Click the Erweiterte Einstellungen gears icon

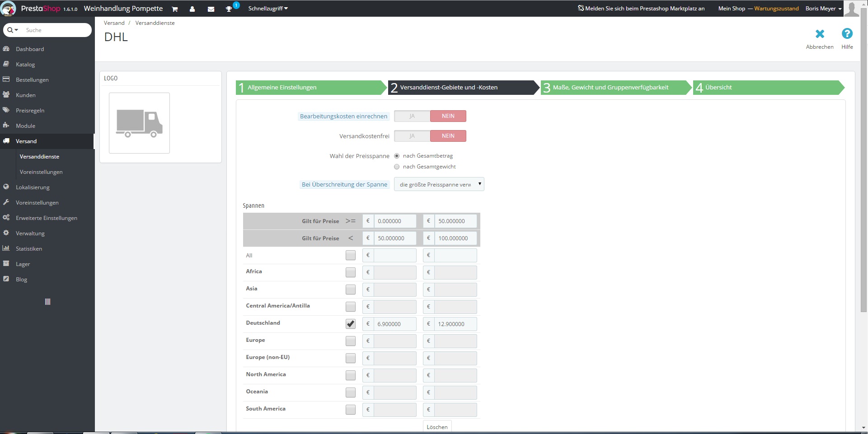click(x=6, y=218)
